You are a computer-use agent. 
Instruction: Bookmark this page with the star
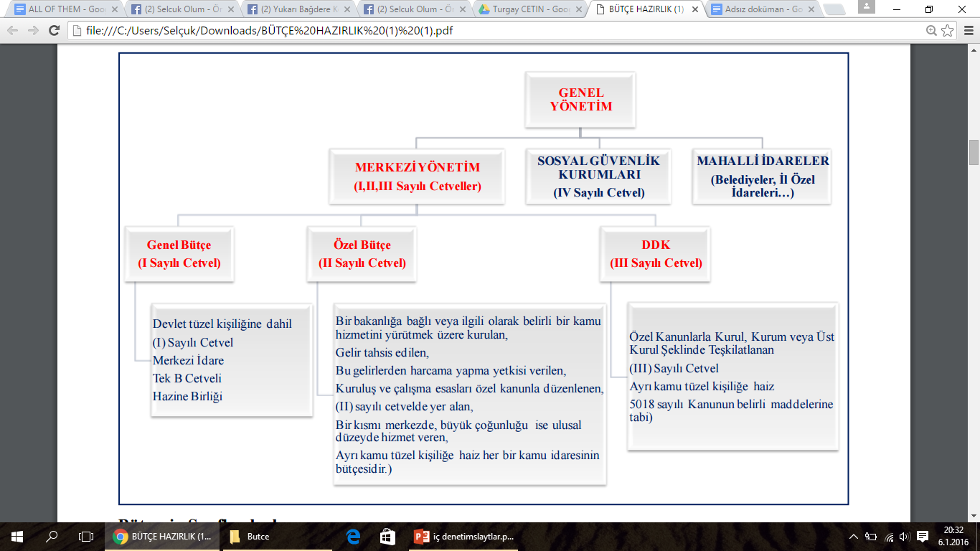coord(948,31)
